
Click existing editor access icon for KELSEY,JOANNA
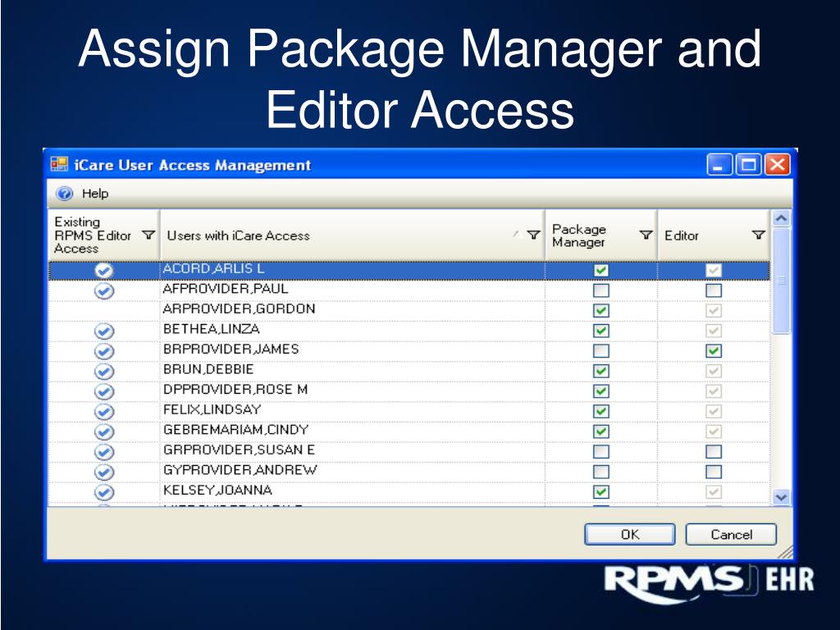point(104,492)
